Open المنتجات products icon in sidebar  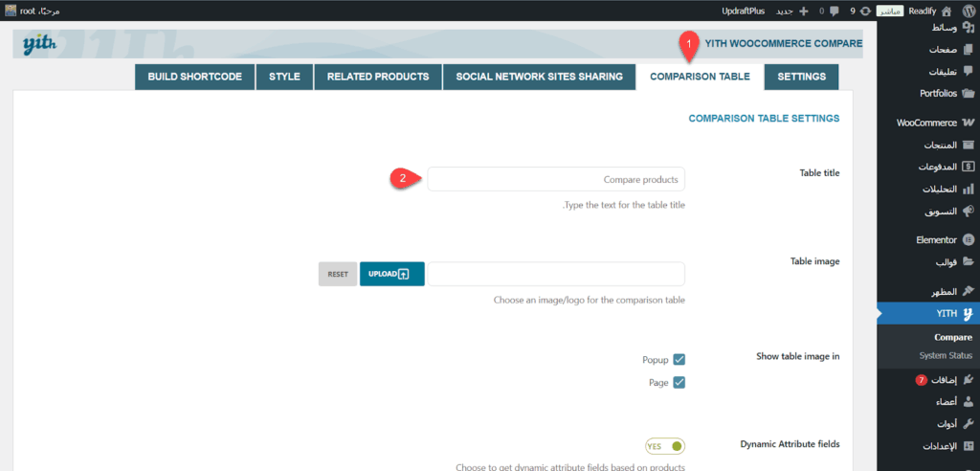click(969, 145)
